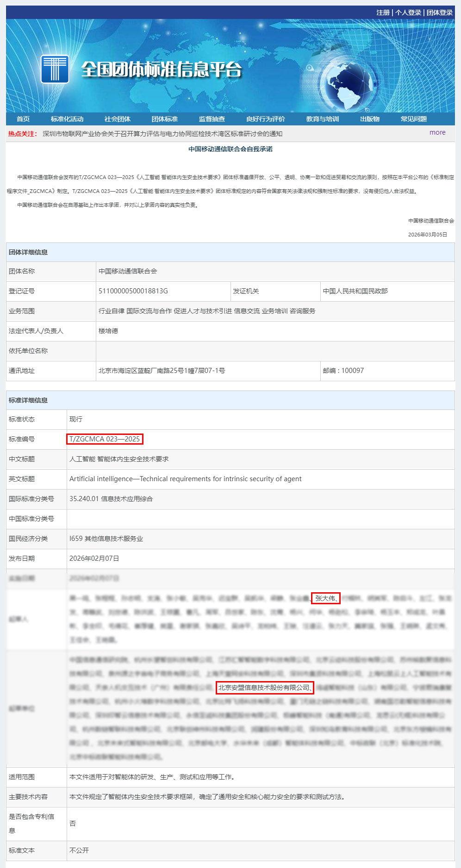Open the 个人登录 personal login link
Viewport: 461px width, 868px height.
coord(408,12)
